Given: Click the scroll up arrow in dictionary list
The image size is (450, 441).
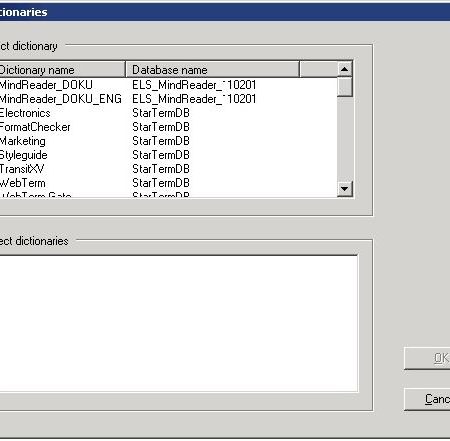Looking at the screenshot, I should (x=345, y=69).
